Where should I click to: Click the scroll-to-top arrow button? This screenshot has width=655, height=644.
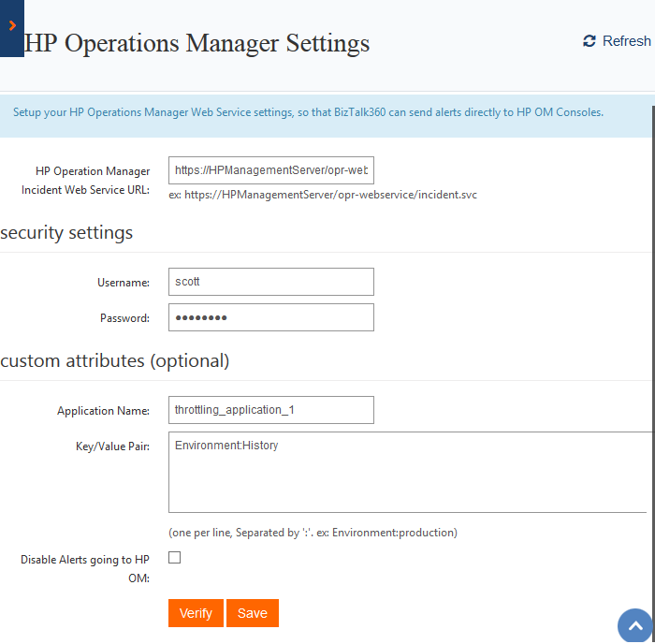(635, 625)
